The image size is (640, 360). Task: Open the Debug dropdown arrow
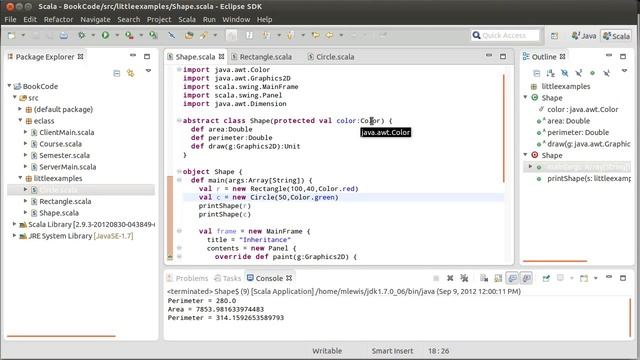coord(93,36)
